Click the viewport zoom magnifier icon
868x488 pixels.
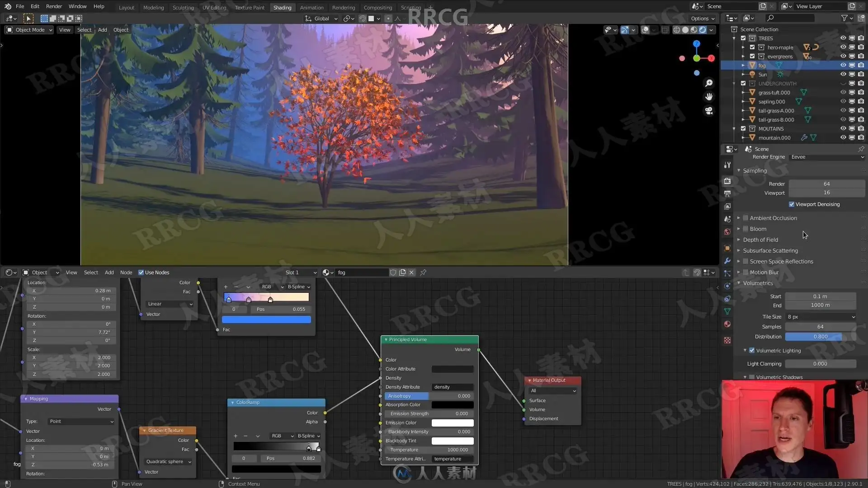[709, 83]
